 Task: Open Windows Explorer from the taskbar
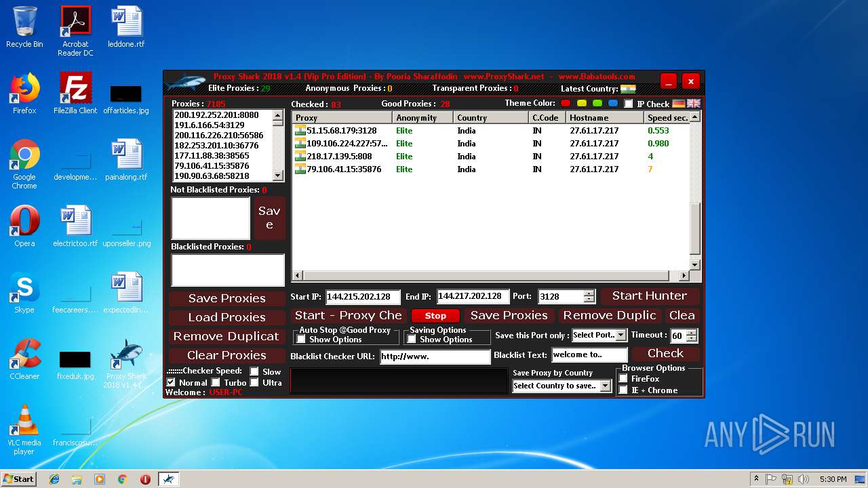(77, 479)
